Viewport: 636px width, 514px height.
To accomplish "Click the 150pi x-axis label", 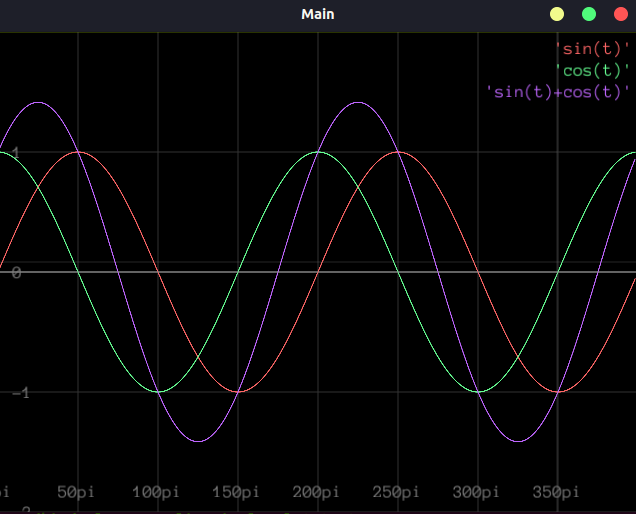I will click(x=235, y=492).
